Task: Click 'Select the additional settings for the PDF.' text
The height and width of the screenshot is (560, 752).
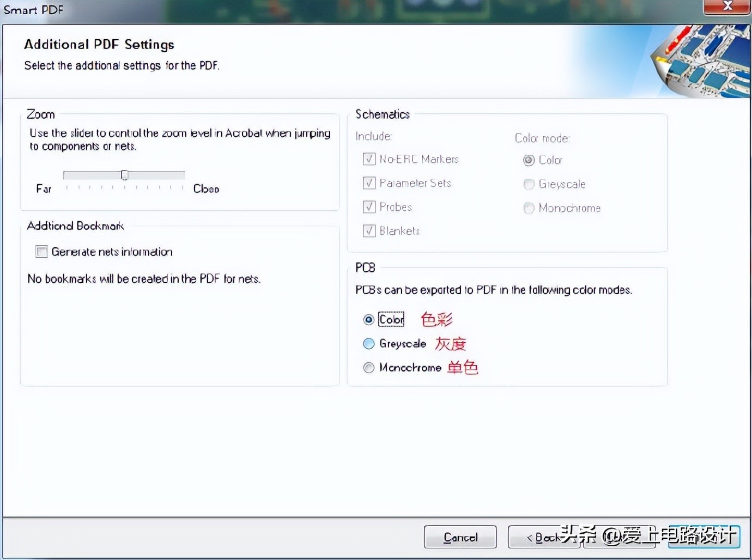Action: click(x=122, y=66)
